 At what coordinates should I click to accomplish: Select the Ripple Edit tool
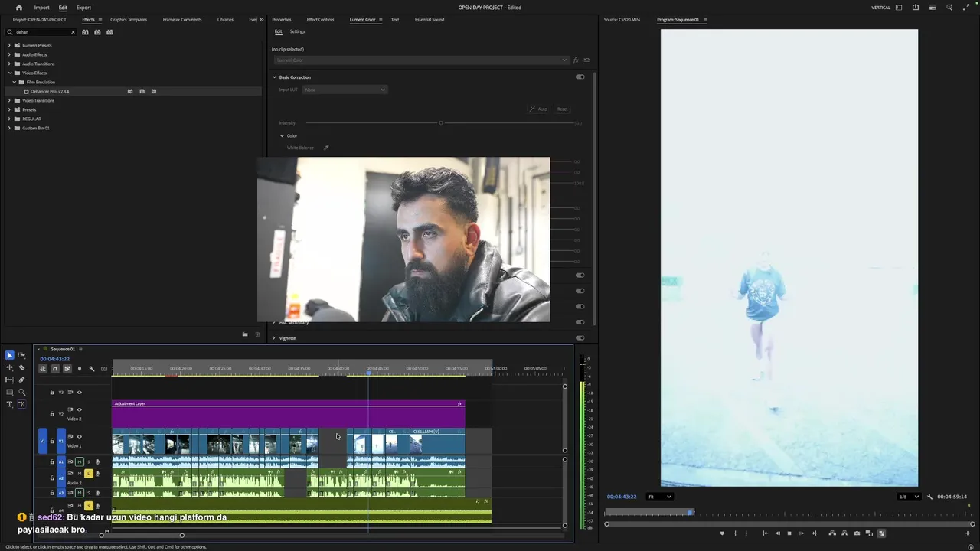[x=9, y=367]
